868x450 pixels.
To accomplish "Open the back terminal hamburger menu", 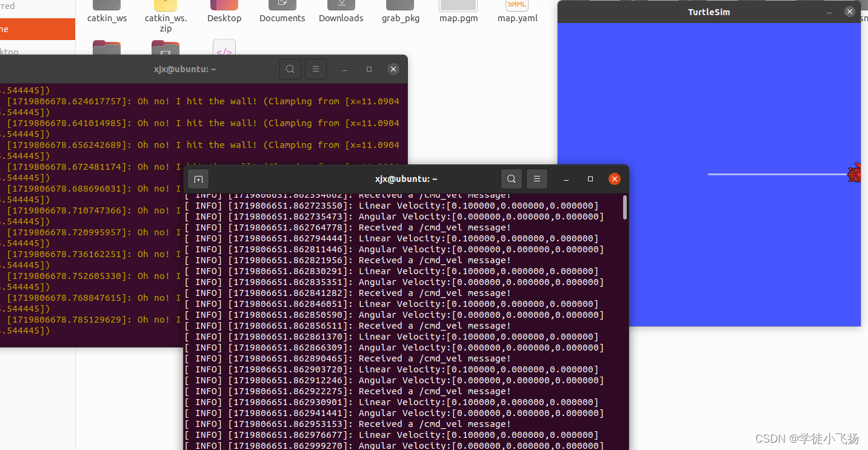I will coord(315,69).
